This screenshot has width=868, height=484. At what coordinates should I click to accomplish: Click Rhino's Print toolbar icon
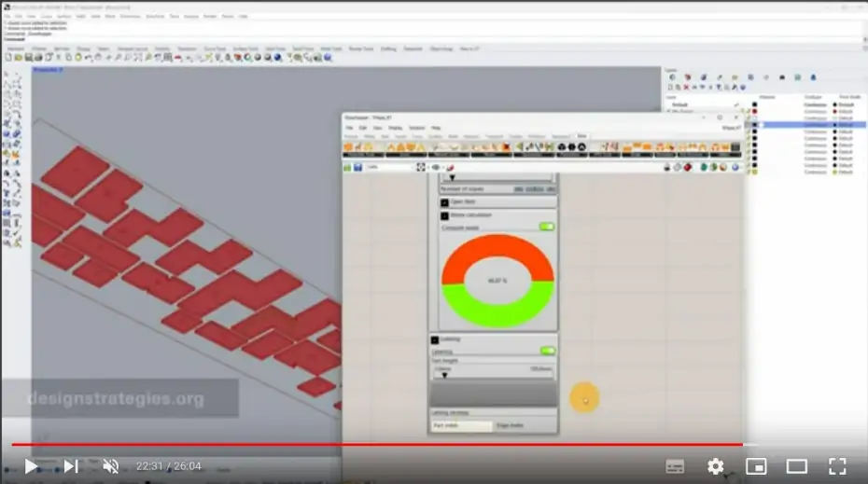point(38,58)
